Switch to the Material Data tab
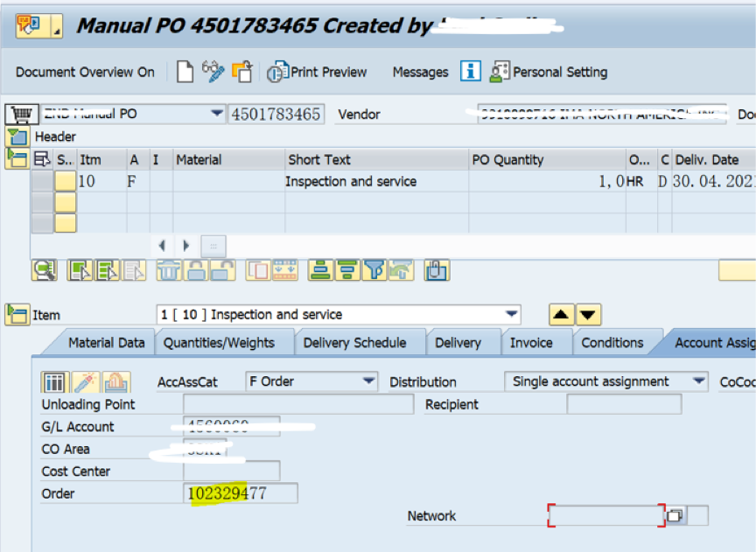Viewport: 756px width, 552px height. pos(107,343)
